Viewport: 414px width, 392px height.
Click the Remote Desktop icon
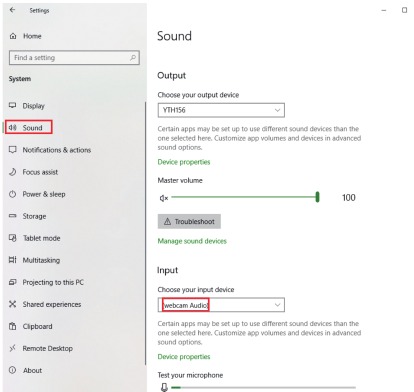click(12, 348)
